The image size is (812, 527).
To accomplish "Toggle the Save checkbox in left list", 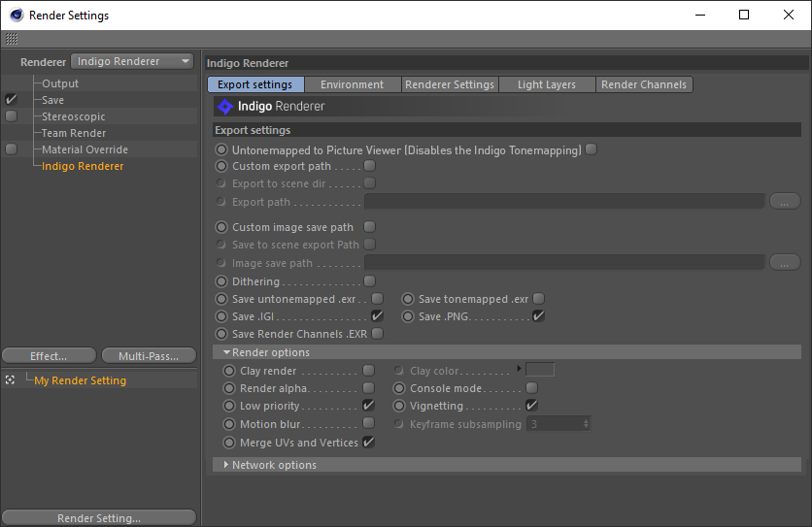I will [11, 100].
